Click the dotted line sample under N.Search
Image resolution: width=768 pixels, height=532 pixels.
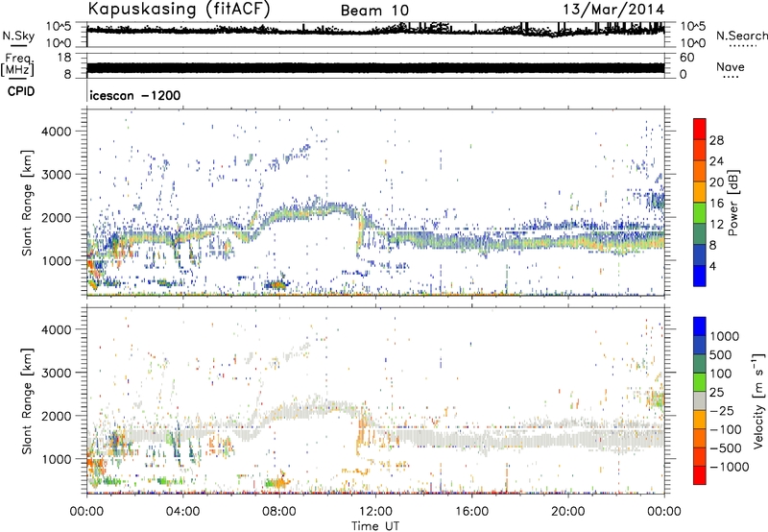point(743,46)
